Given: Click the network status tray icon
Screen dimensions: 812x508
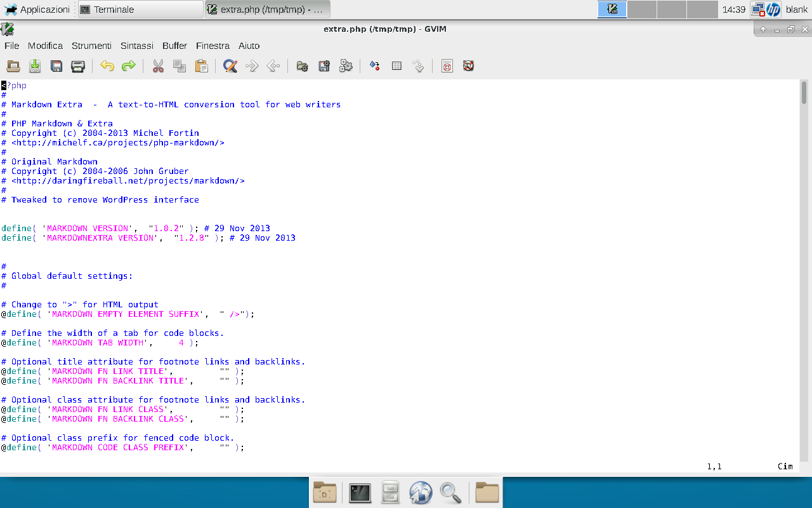Looking at the screenshot, I should point(757,10).
